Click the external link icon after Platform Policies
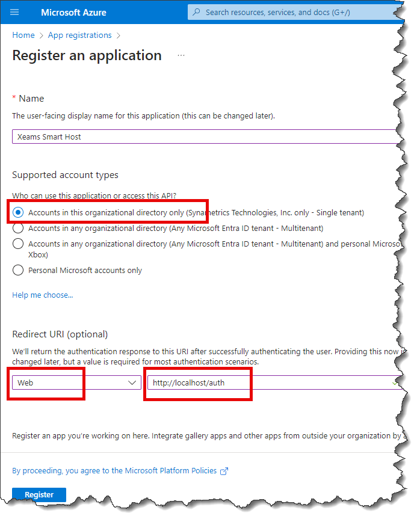Screen dimensions: 420x522 click(224, 471)
